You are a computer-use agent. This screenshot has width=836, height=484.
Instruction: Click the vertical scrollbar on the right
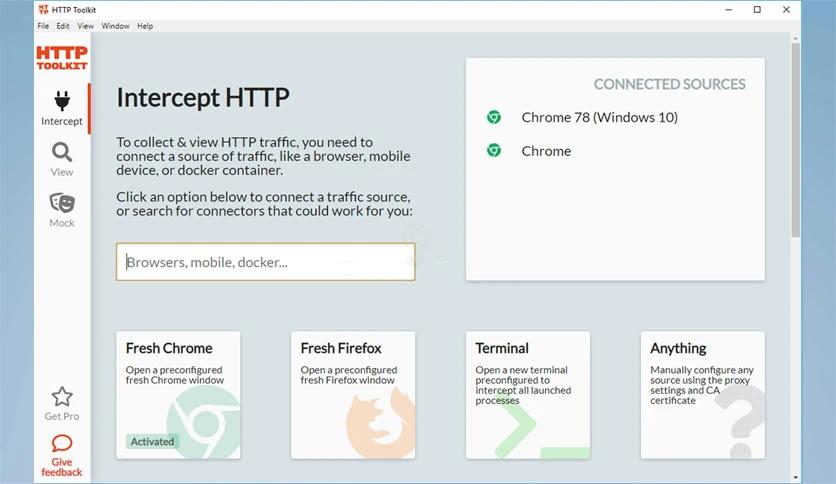796,140
